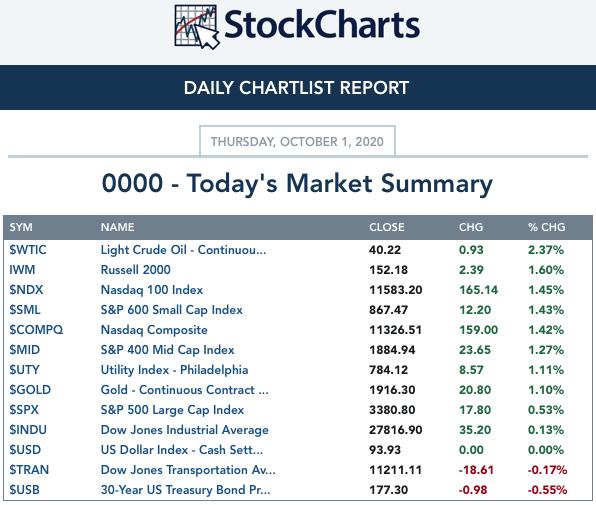Click the $COMPQ symbol

36,330
